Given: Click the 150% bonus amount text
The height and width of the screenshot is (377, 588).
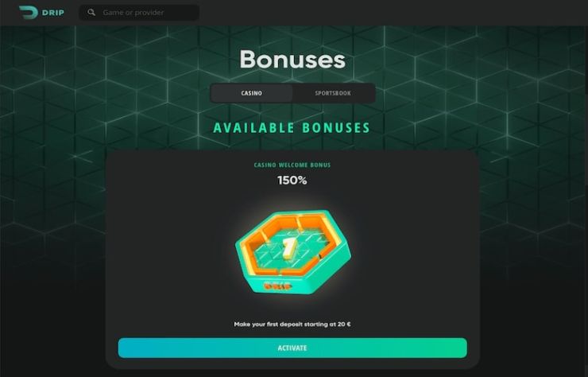Looking at the screenshot, I should click(292, 181).
